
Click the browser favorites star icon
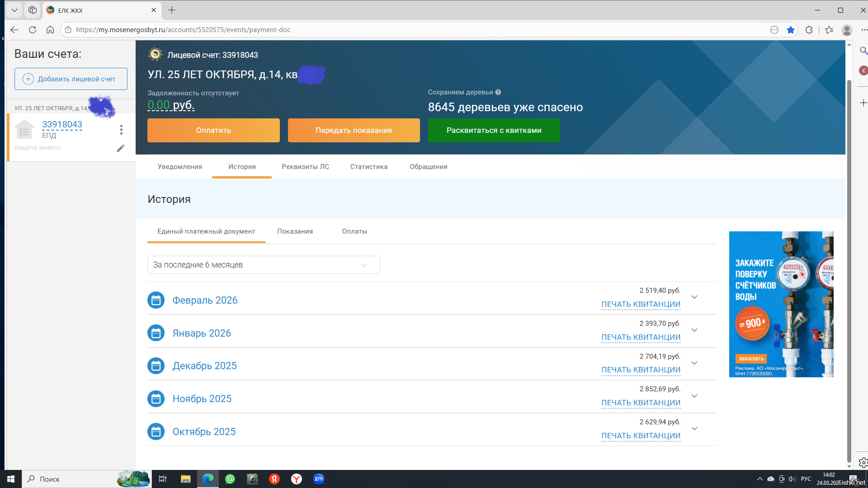pyautogui.click(x=790, y=30)
